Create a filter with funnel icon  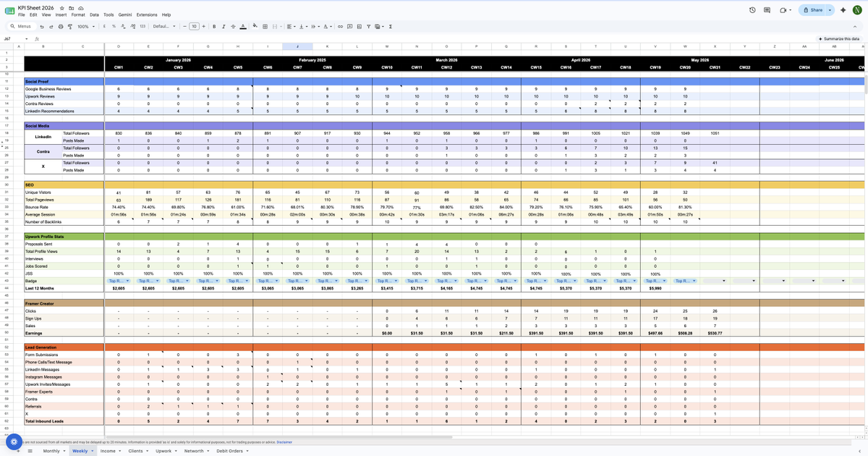(x=368, y=26)
